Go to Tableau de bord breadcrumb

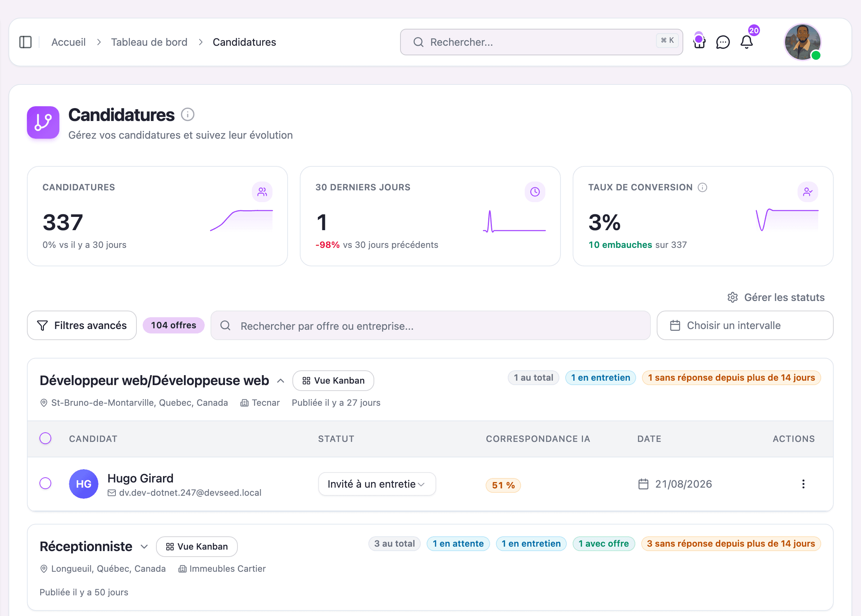click(149, 42)
